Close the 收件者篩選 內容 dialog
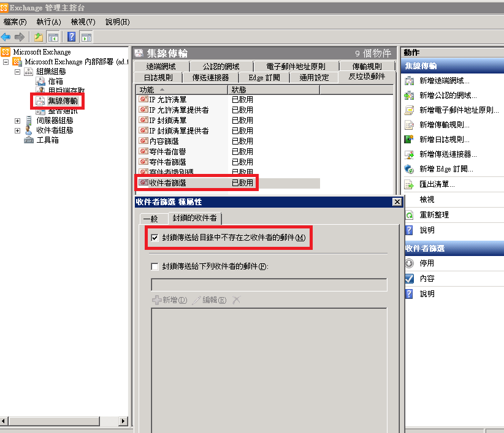 [397, 202]
